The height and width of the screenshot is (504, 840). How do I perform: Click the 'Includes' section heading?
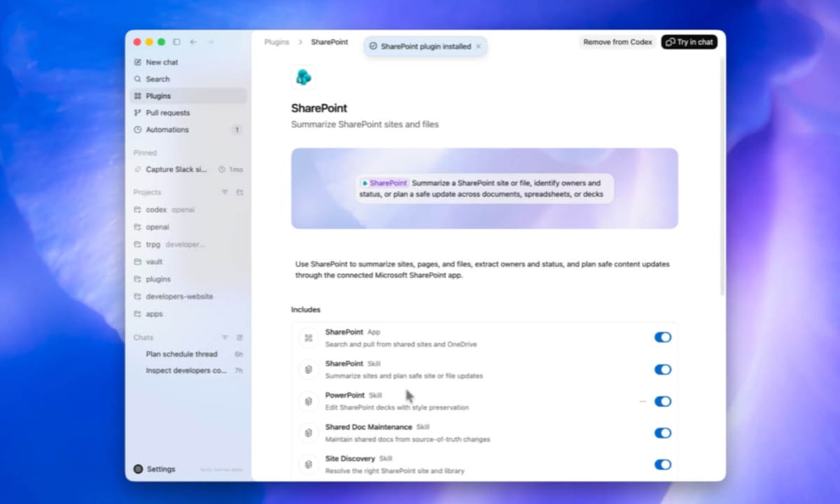tap(306, 309)
